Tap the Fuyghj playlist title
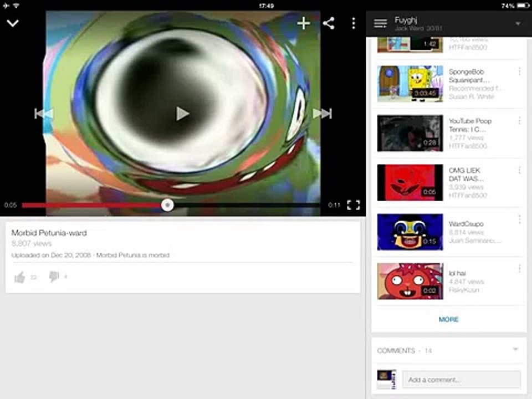The width and height of the screenshot is (532, 399). (x=406, y=20)
